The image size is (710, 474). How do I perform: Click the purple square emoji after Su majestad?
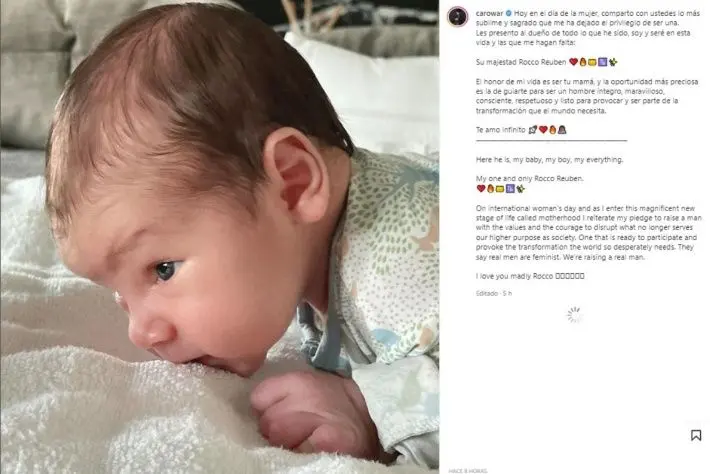point(602,62)
